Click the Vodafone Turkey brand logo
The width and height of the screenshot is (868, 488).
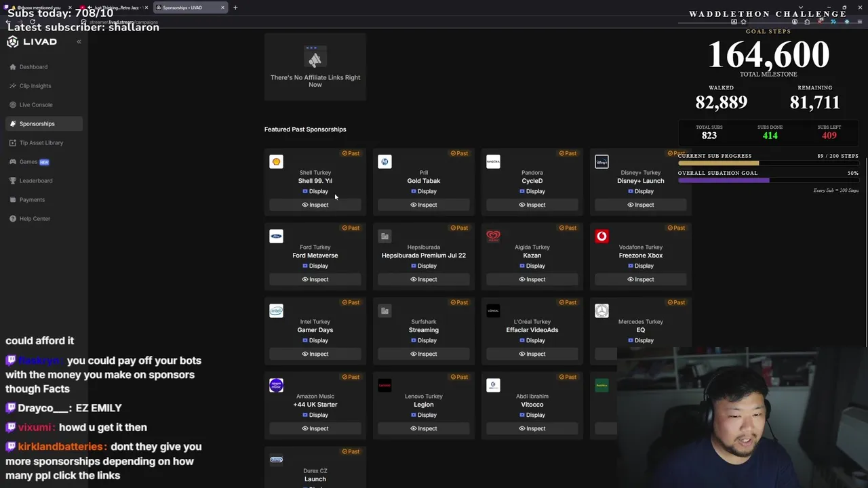tap(601, 236)
